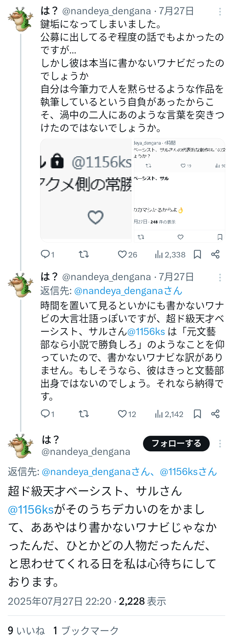233x644 pixels.
Task: Retweet the first tweet in thread
Action: coord(84,255)
